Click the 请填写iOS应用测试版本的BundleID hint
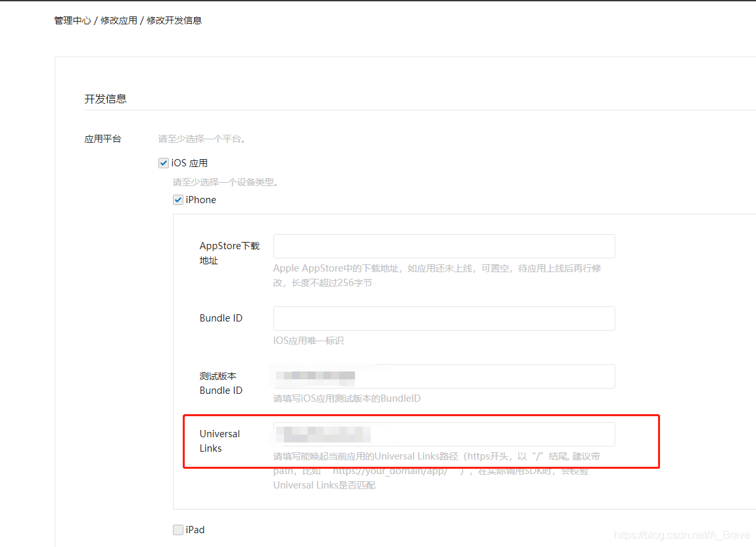 pos(347,398)
